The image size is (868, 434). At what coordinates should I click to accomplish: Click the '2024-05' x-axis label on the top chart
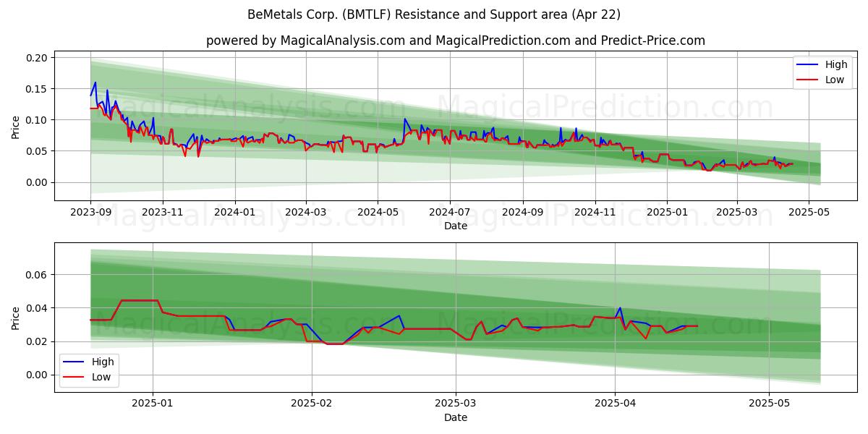pyautogui.click(x=378, y=213)
